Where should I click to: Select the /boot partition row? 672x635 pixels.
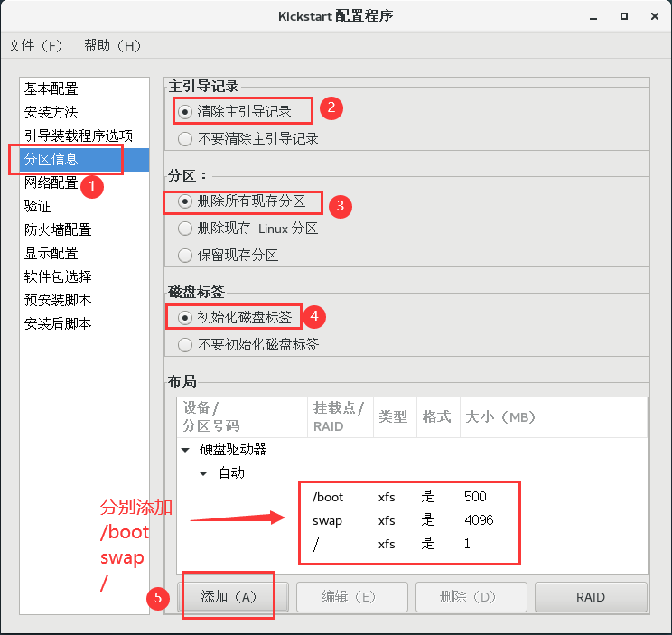click(x=412, y=497)
